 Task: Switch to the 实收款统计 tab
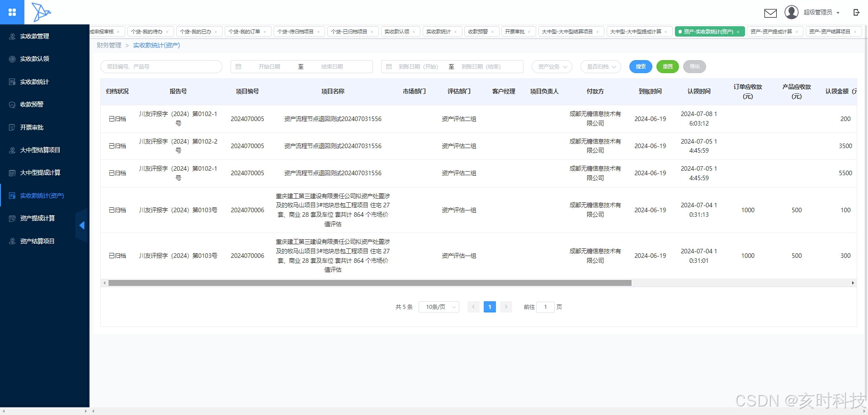pyautogui.click(x=439, y=32)
